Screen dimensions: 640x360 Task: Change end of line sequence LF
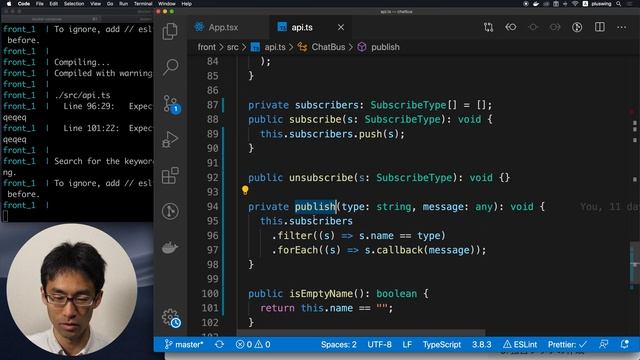(x=407, y=344)
